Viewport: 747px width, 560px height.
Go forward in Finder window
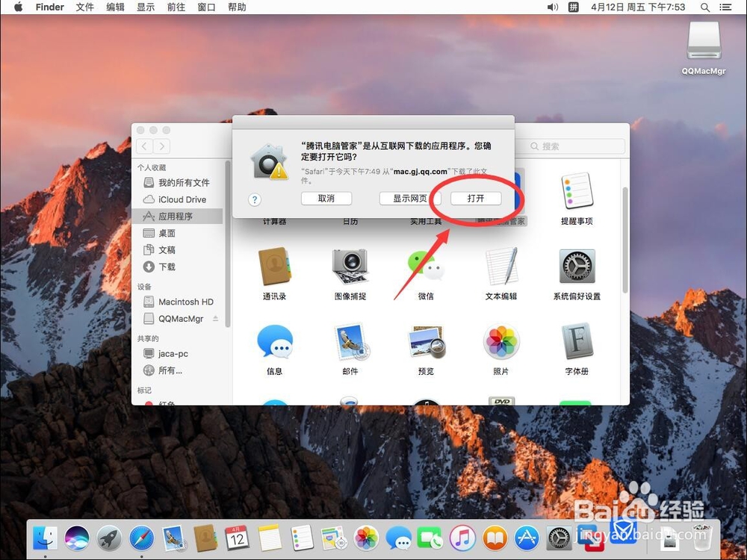pos(161,146)
